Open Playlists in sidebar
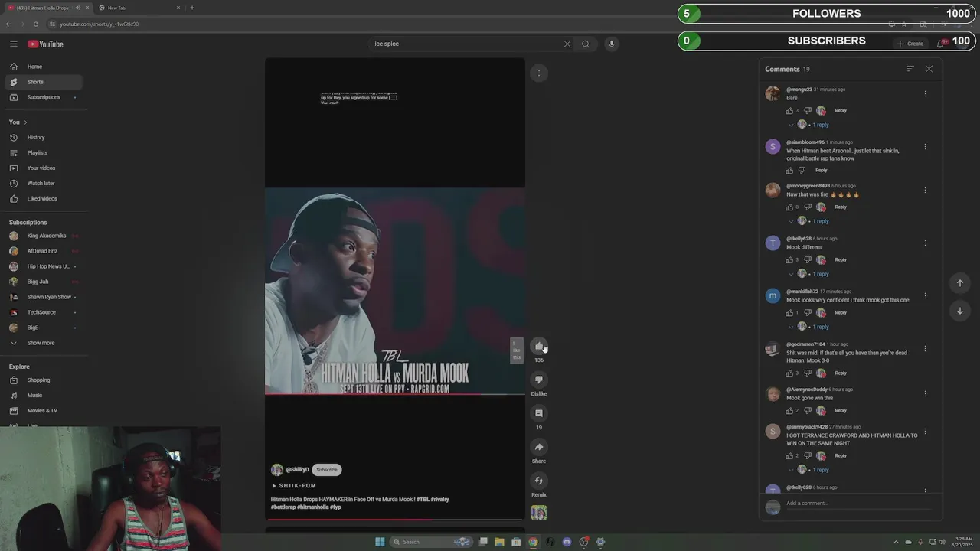 coord(44,153)
